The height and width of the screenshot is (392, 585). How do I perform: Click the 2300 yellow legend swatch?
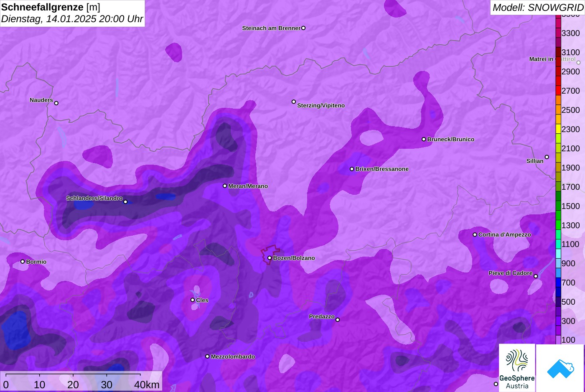(558, 129)
